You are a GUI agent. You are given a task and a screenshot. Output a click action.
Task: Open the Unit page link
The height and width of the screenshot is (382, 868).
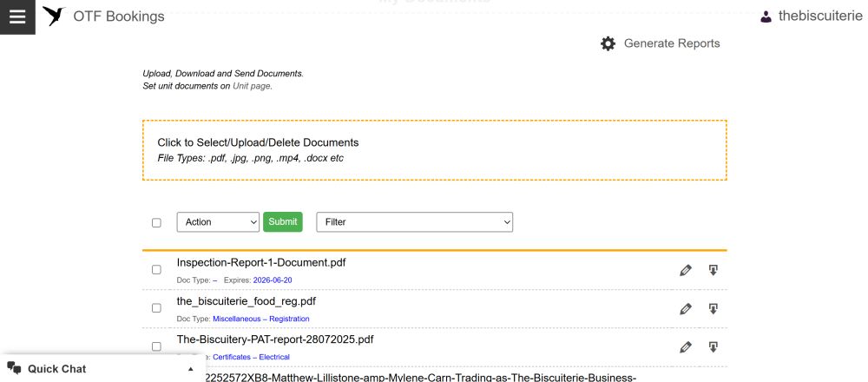click(x=252, y=86)
